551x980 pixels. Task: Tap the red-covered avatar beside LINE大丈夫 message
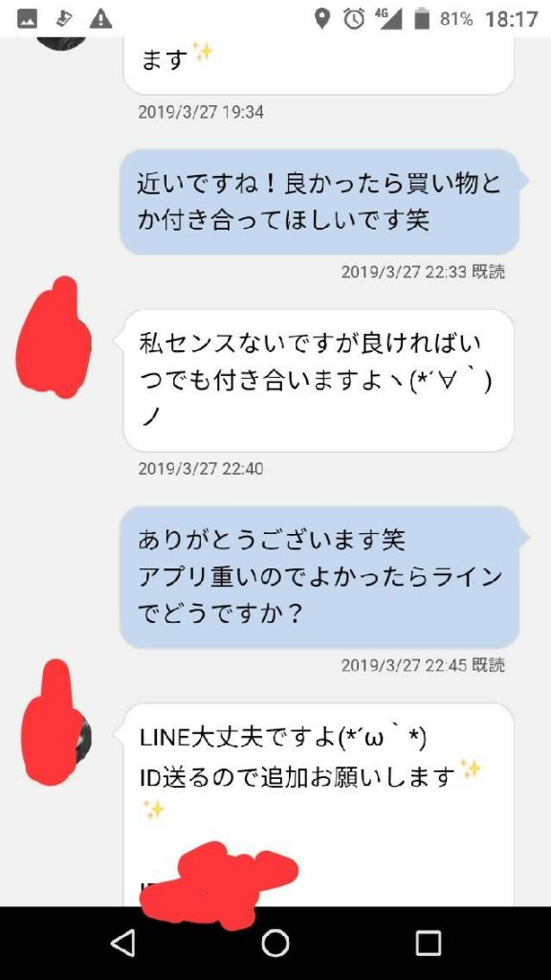coord(56,724)
